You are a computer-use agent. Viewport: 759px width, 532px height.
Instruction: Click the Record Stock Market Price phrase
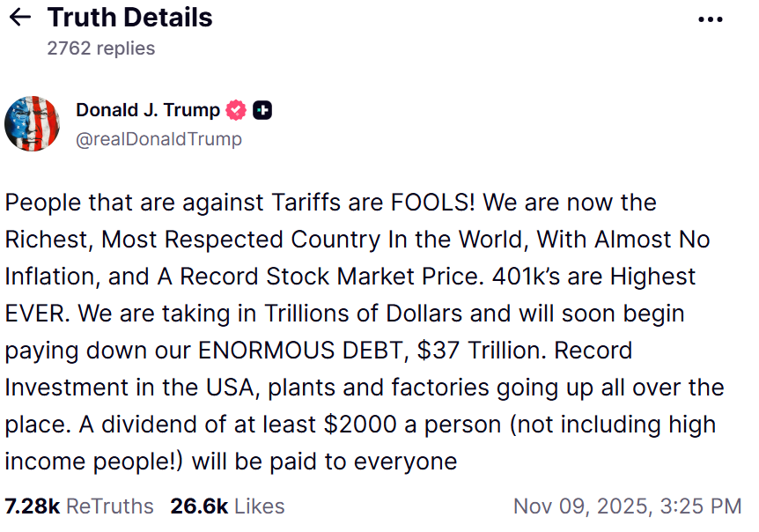point(322,276)
